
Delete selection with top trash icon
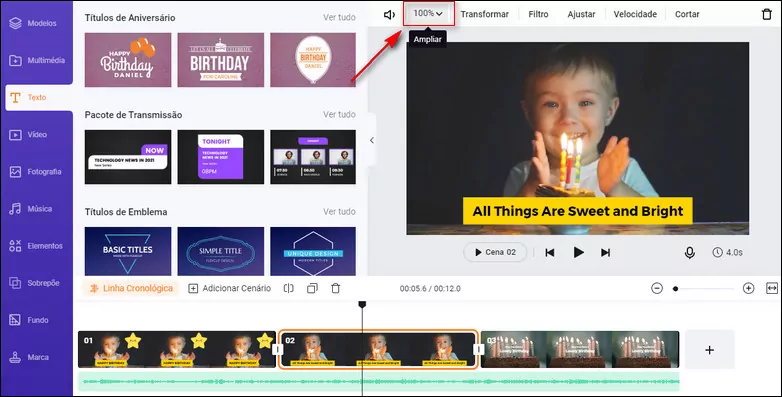click(x=767, y=14)
